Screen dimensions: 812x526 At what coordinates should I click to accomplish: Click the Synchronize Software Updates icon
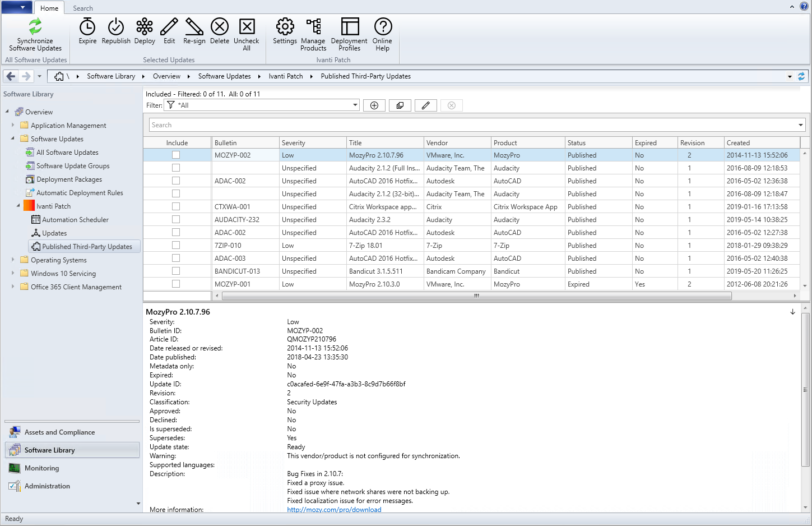point(35,27)
